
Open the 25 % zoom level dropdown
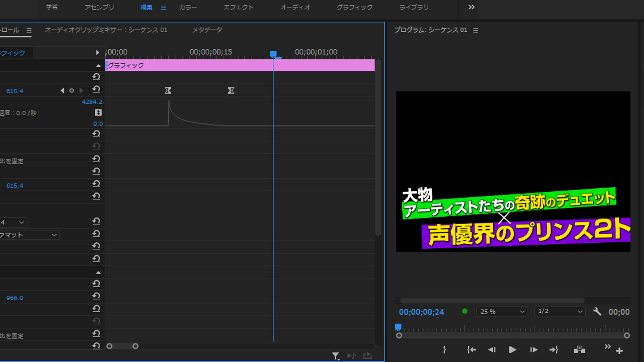coord(502,312)
